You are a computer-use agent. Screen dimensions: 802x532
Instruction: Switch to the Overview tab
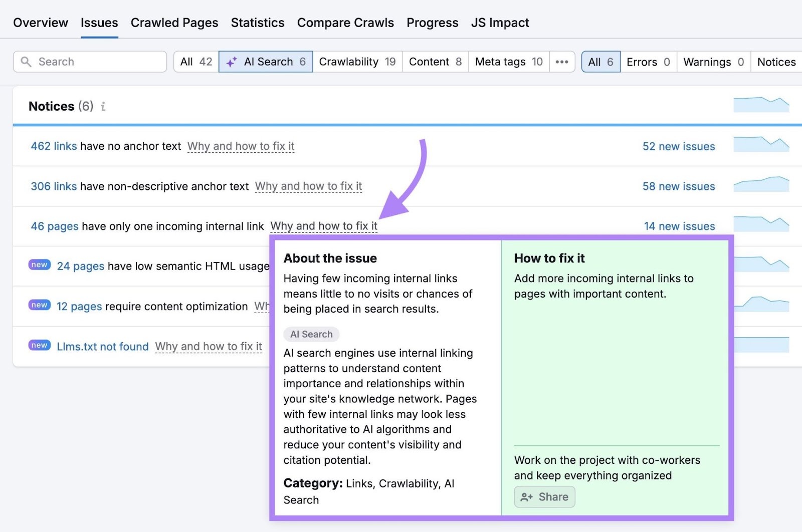40,23
